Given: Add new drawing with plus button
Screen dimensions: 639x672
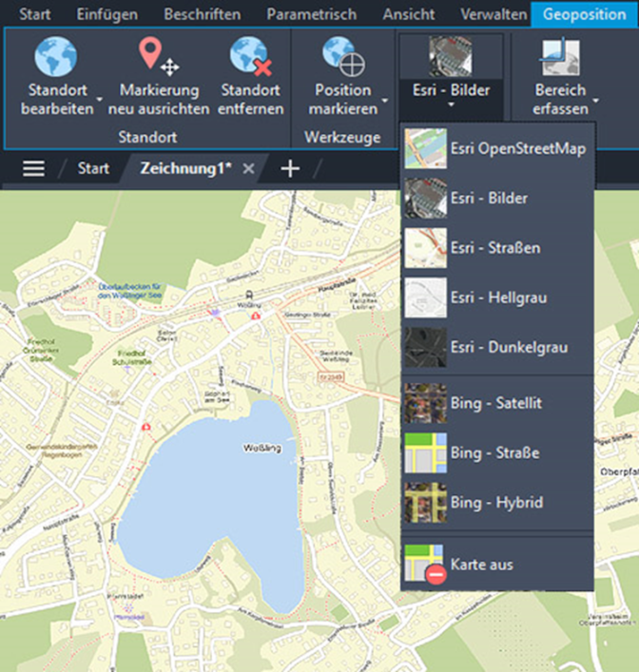Looking at the screenshot, I should point(290,168).
